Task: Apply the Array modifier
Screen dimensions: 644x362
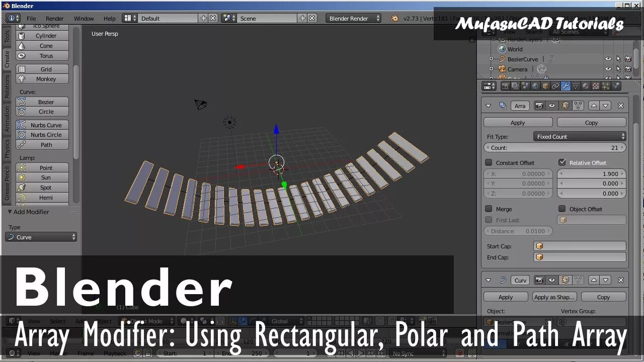Action: [518, 123]
